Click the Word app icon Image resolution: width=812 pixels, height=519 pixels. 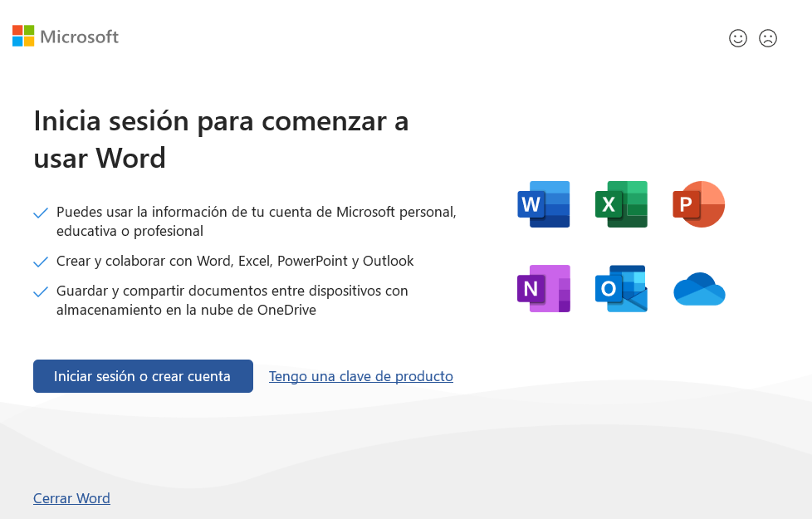click(x=543, y=203)
